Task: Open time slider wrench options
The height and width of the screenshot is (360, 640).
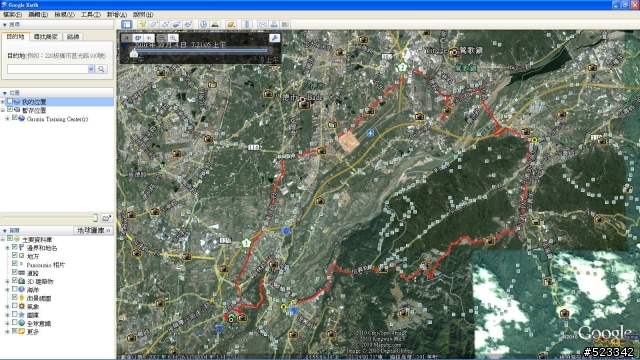Action: tap(274, 38)
